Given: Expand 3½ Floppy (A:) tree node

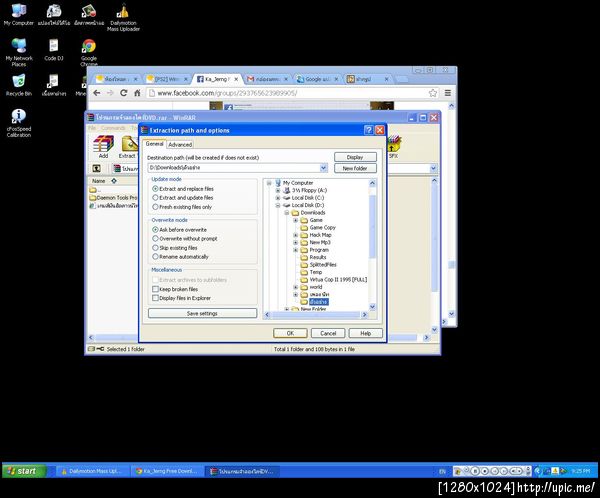Looking at the screenshot, I should (x=278, y=190).
